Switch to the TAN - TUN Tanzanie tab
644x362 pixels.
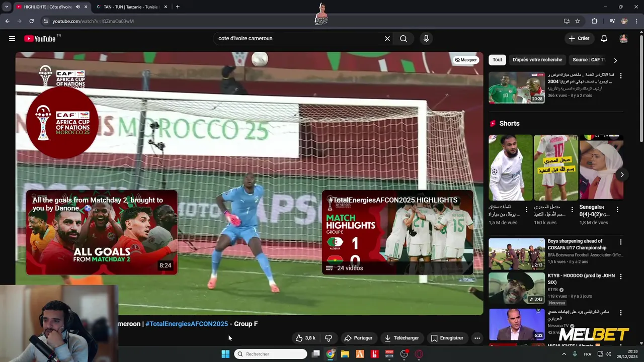point(131,7)
